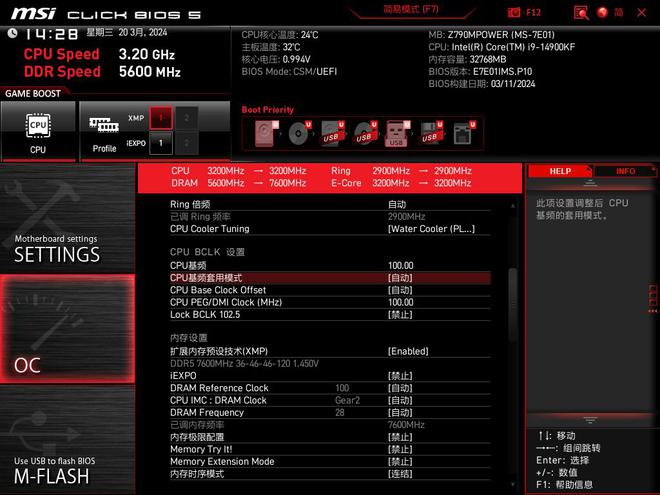Enable iEXPO profile 1
Viewport: 660px width, 495px height.
click(161, 143)
